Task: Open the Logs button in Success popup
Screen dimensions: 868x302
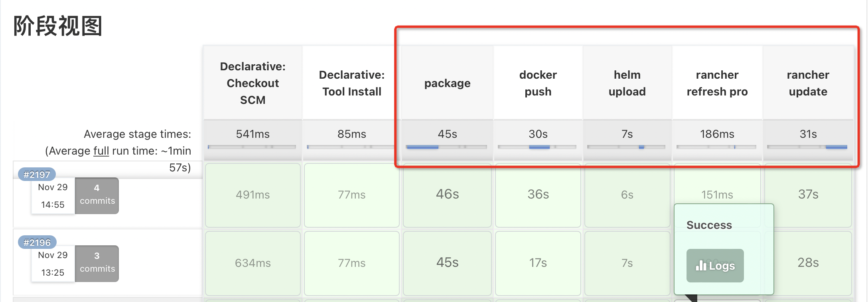Action: click(715, 266)
